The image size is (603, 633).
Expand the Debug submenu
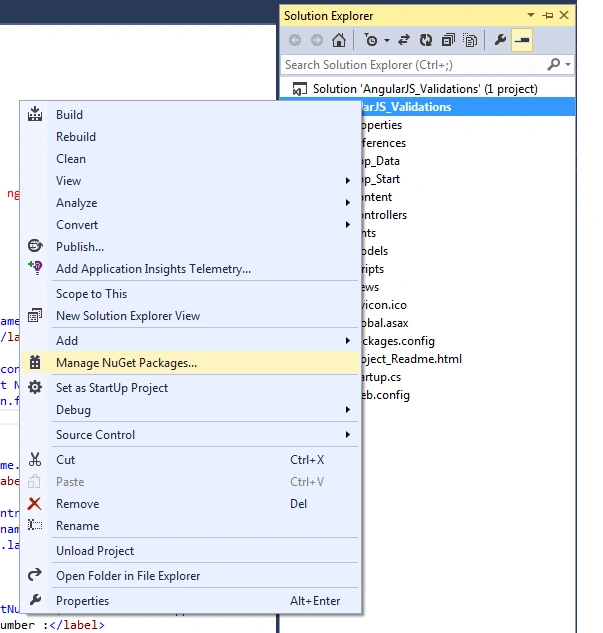(191, 410)
